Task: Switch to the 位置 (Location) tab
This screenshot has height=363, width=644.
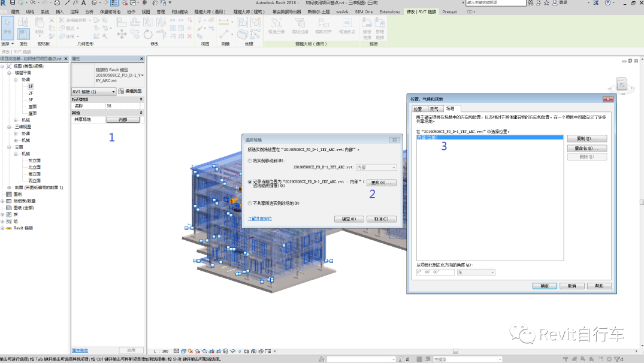Action: tap(418, 109)
